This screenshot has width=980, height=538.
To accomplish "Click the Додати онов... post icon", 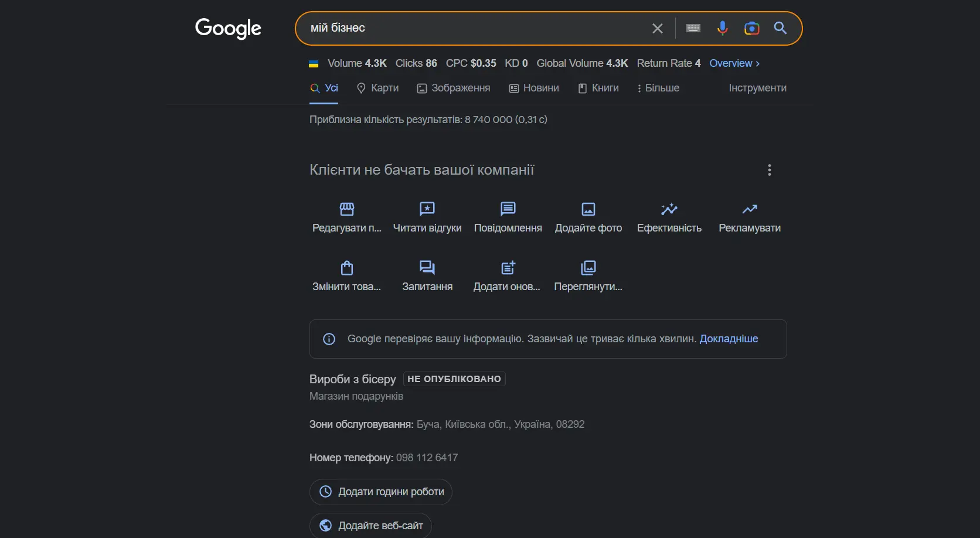I will pos(508,268).
